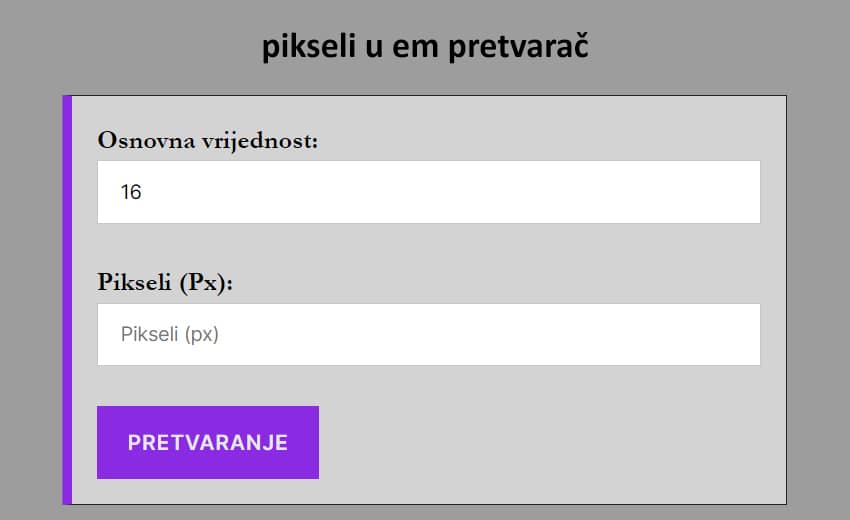Click the word "Osnovna" in first label
Viewport: 850px width, 520px height.
139,140
